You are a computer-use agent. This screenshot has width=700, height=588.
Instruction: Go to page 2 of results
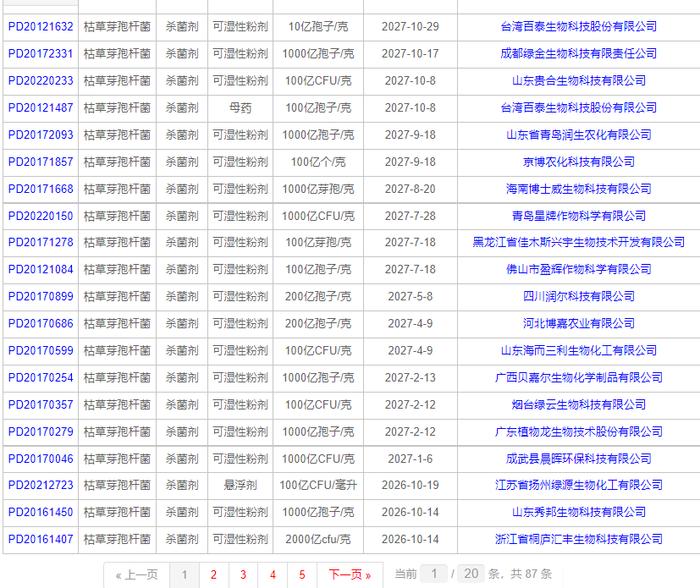[213, 574]
